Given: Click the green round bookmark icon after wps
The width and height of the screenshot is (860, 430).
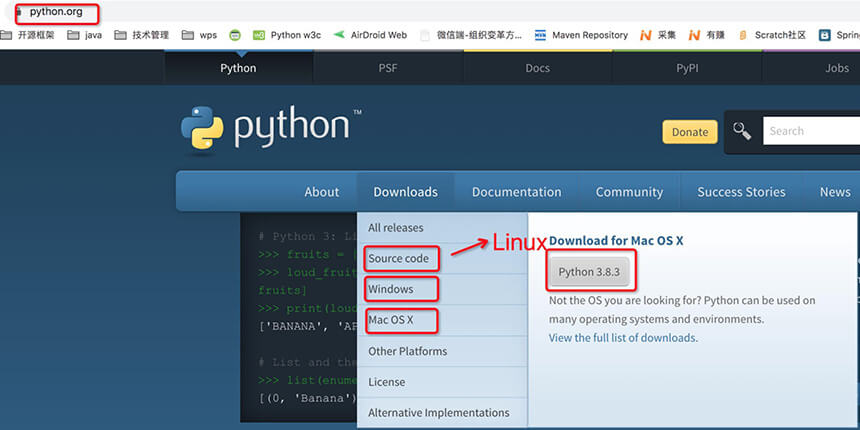Looking at the screenshot, I should (235, 35).
